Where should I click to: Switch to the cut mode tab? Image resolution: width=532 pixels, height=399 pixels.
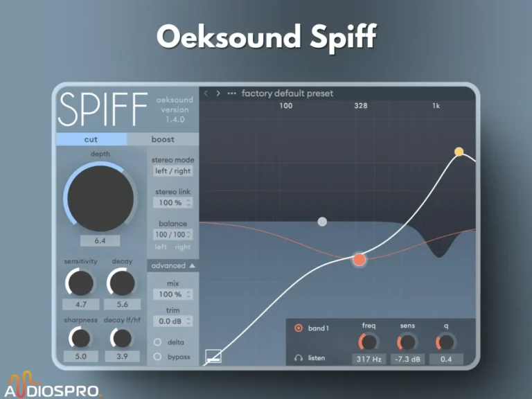click(x=91, y=139)
